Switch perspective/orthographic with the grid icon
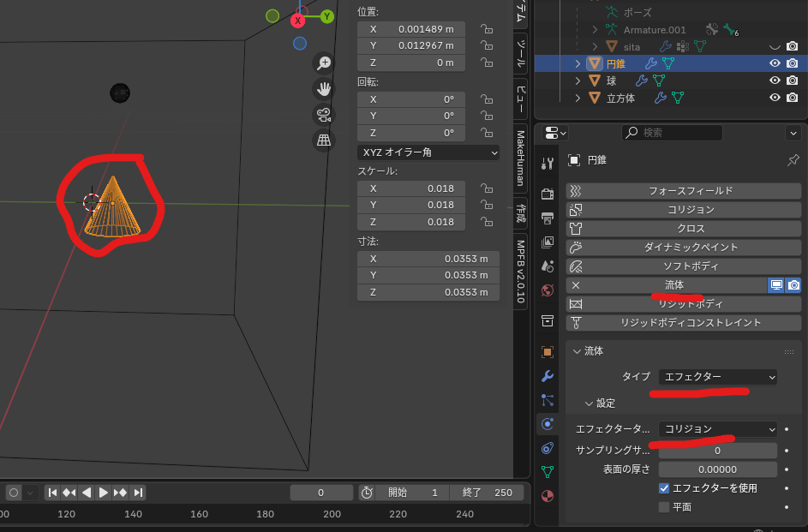This screenshot has height=532, width=808. coord(324,140)
